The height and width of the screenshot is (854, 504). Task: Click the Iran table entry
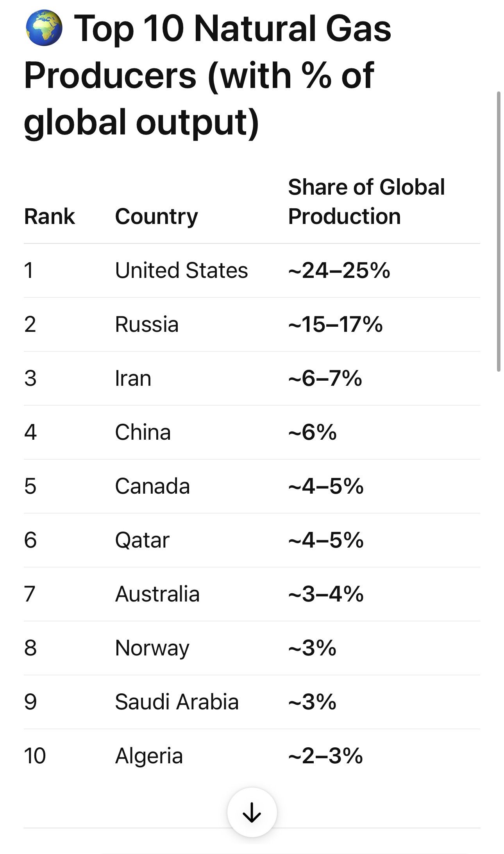133,378
